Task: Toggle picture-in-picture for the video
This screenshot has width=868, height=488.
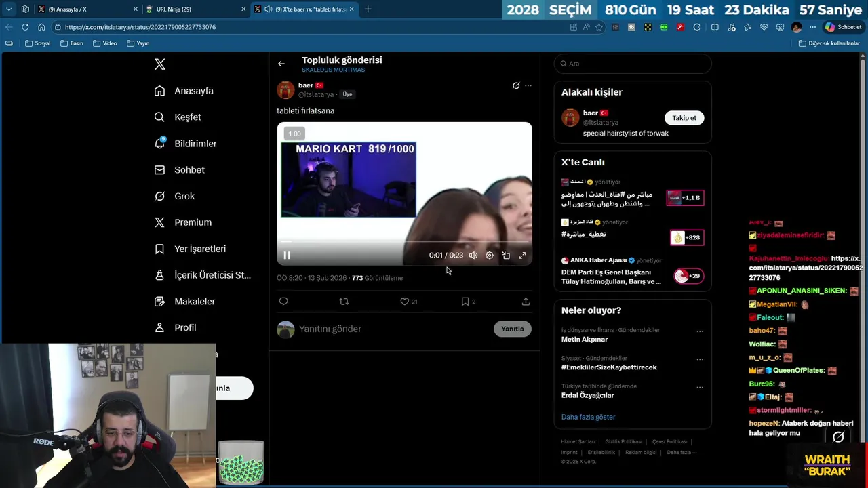Action: [506, 256]
